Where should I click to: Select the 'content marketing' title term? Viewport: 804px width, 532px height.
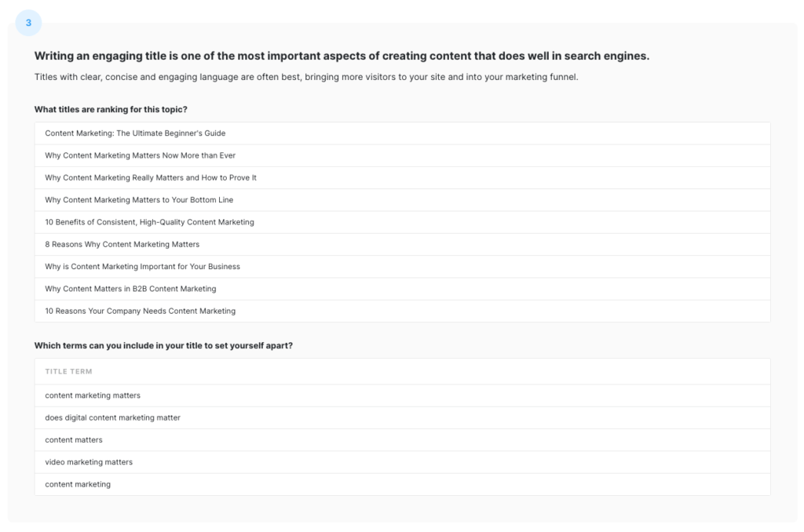coord(78,484)
